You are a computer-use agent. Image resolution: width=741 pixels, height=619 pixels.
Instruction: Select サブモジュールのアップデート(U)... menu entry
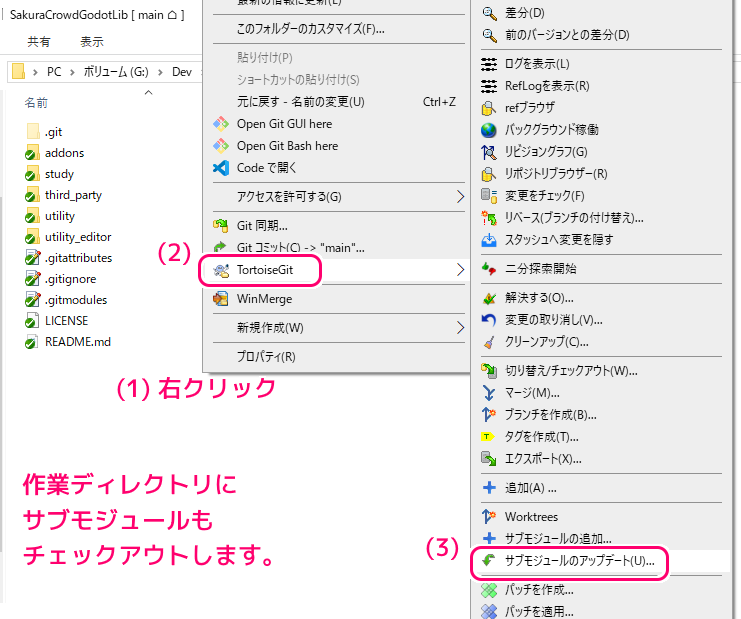579,561
